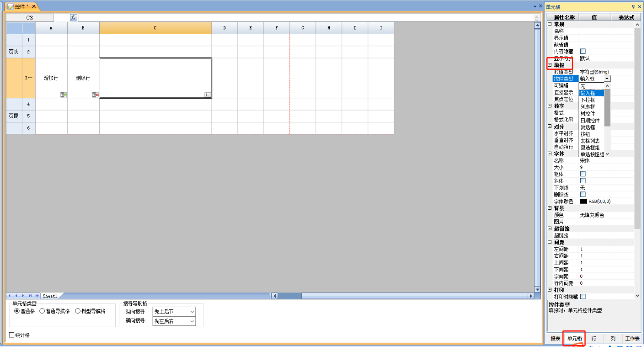The image size is (644, 347).
Task: Click the black font color swatch
Action: pyautogui.click(x=583, y=201)
